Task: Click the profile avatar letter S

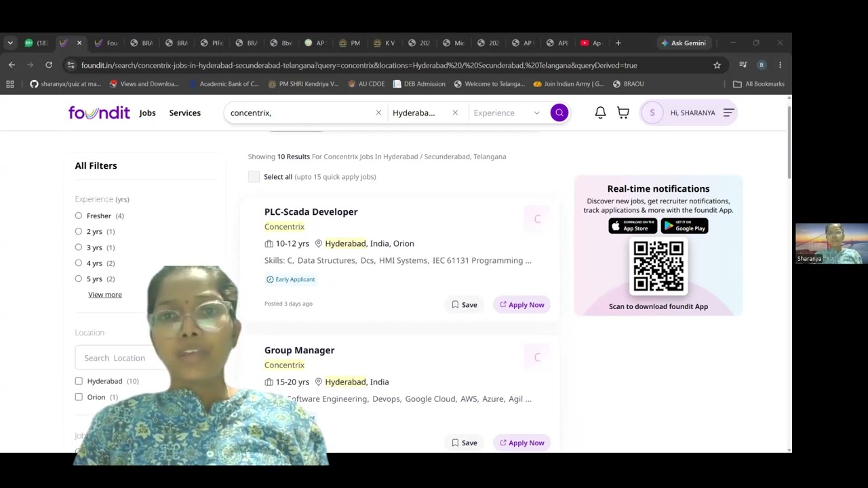Action: coord(652,113)
